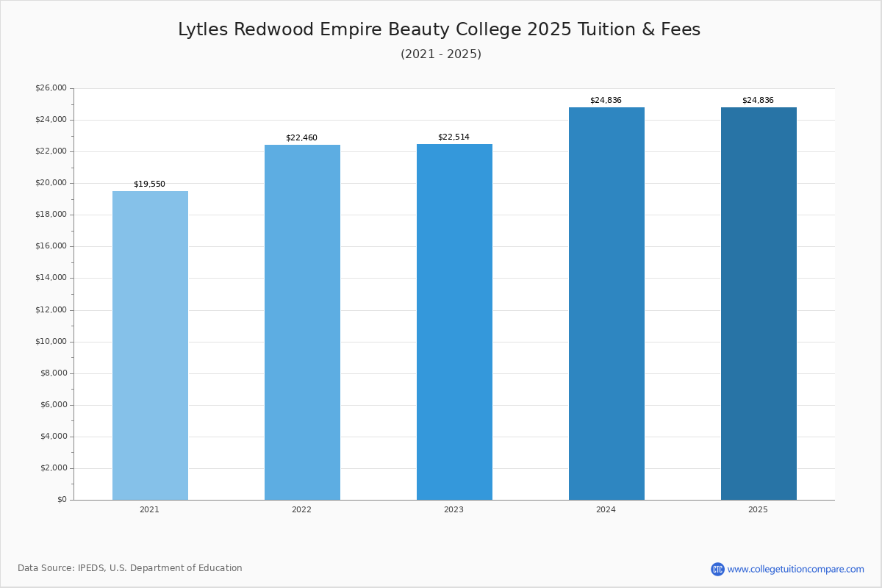Select the 2022 bar in the chart

point(302,322)
